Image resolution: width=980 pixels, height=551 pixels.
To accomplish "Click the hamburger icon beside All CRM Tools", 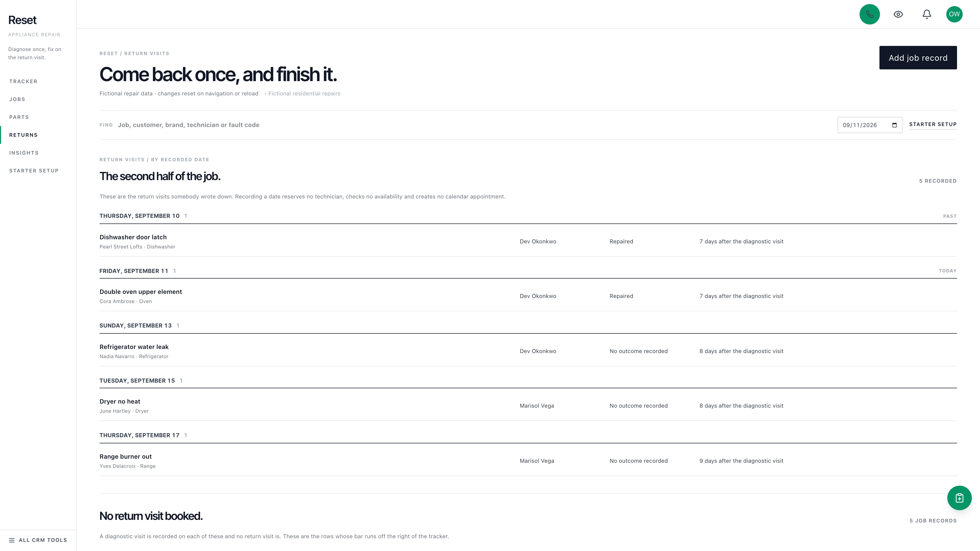I will coord(12,540).
